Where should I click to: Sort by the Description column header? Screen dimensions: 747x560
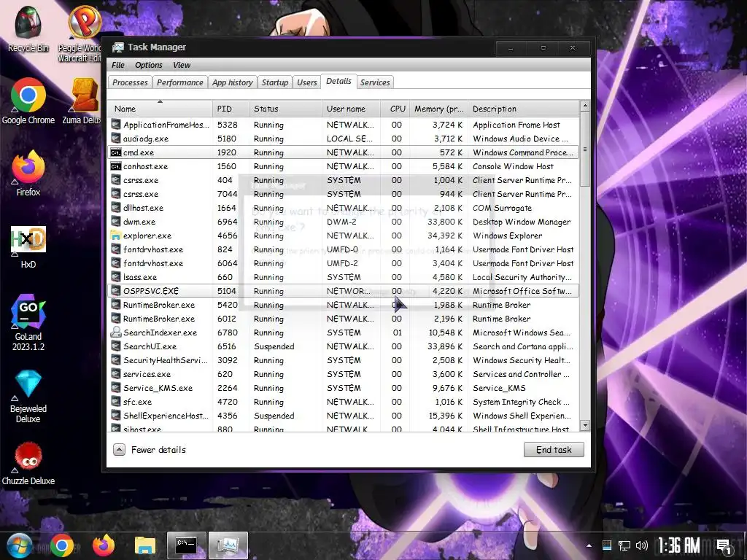[x=523, y=109]
